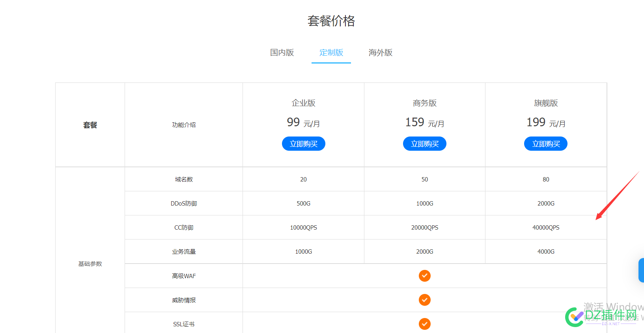Click the 40000QPS cell
The width and height of the screenshot is (644, 333).
tap(546, 227)
